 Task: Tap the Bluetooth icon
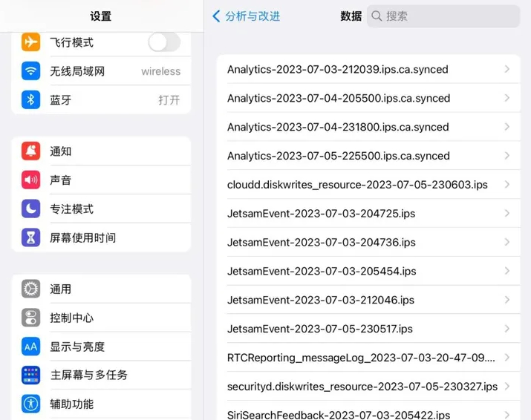pyautogui.click(x=30, y=100)
